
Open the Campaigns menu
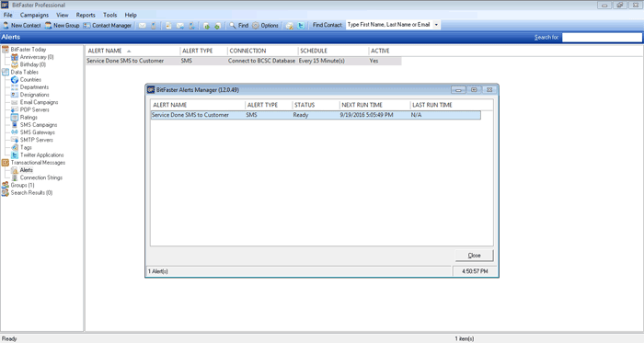[x=34, y=15]
